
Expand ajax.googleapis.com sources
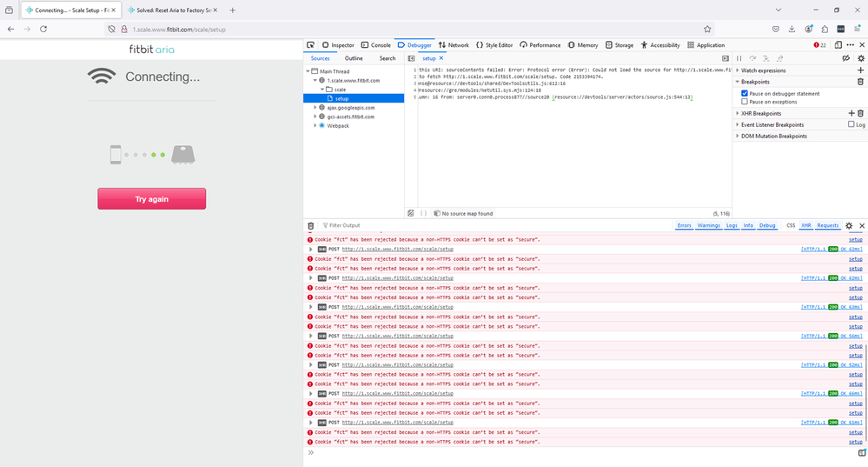pos(315,108)
